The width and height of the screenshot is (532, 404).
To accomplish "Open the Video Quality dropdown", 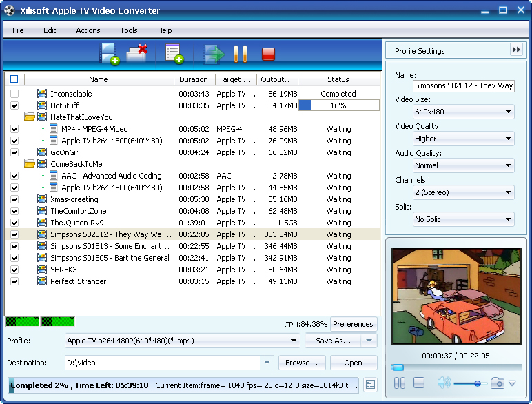I will click(x=464, y=139).
